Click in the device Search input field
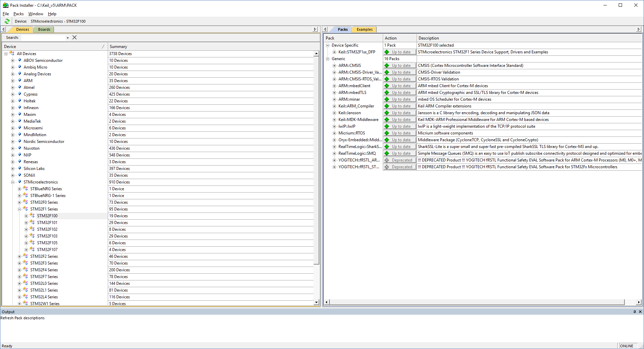The image size is (644, 349). point(43,38)
